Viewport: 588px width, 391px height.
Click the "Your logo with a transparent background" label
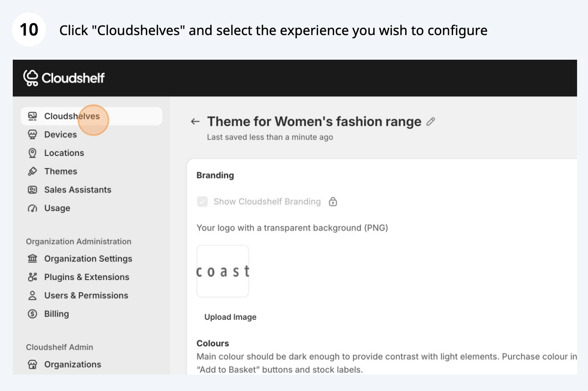[292, 228]
